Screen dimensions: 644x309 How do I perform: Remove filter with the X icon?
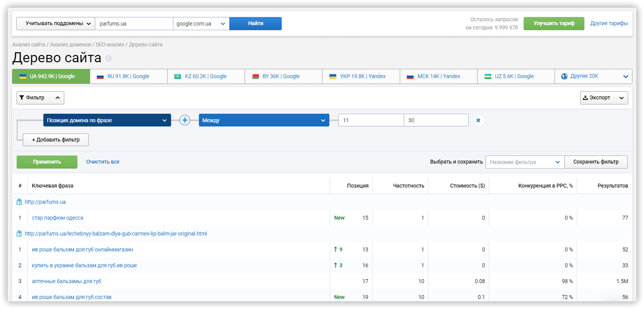pos(478,120)
